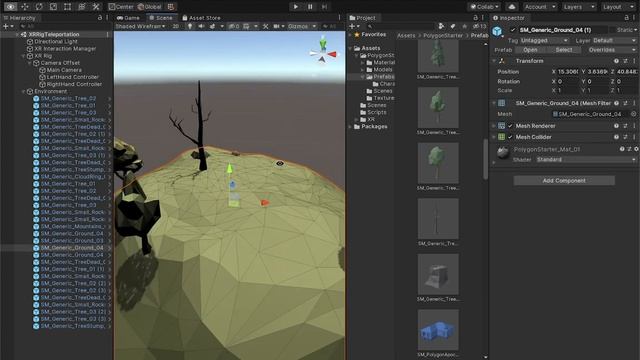Select the Rotate tool

coord(39,7)
